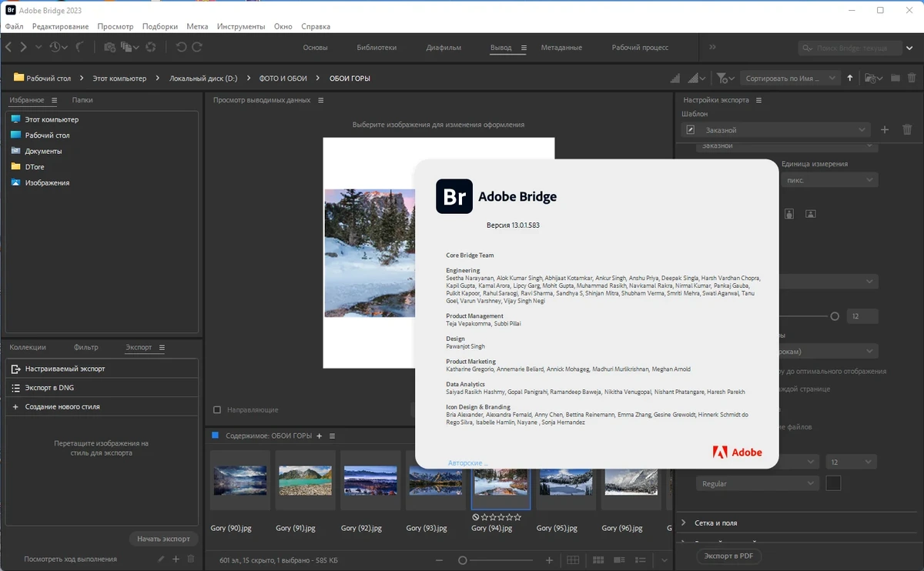Show more workspaces via double chevron

712,47
